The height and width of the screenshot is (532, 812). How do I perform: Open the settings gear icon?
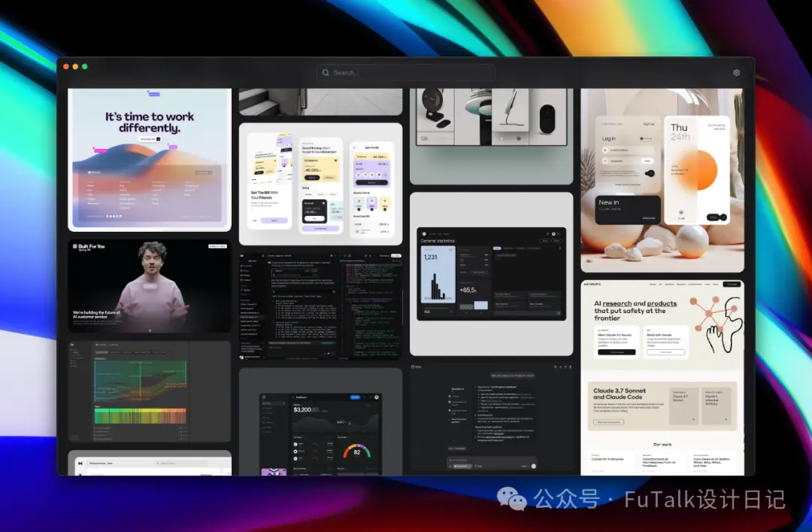point(736,72)
